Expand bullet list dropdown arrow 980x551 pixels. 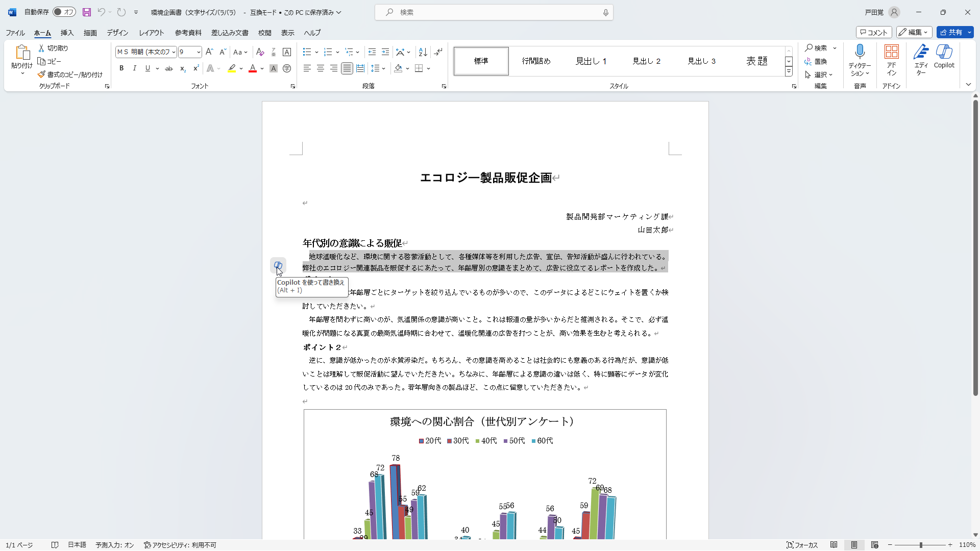(x=316, y=52)
